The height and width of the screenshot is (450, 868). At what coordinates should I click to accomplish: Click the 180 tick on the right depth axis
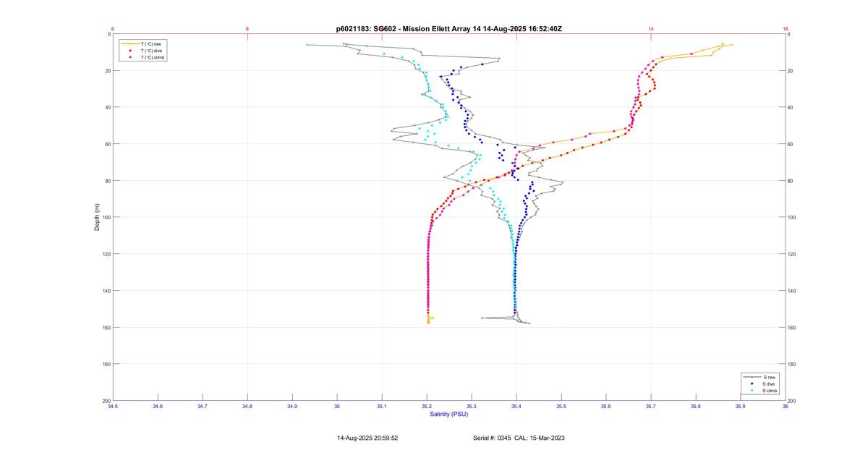pos(792,364)
